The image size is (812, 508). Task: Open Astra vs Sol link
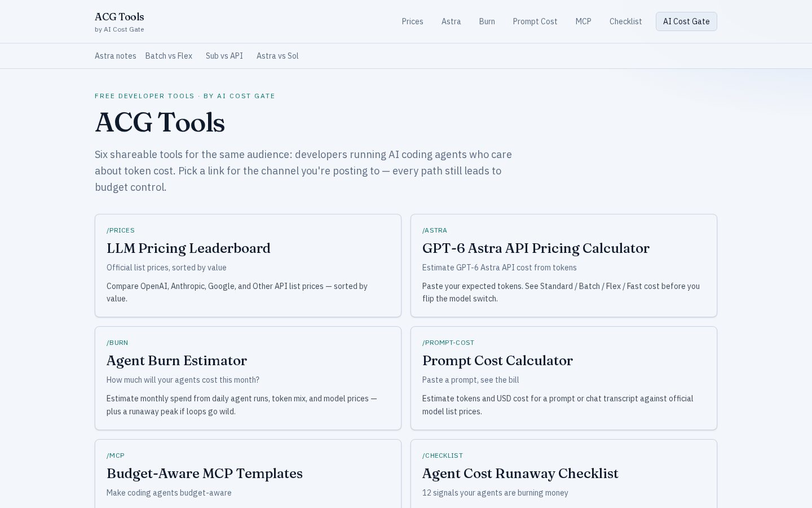pos(277,56)
